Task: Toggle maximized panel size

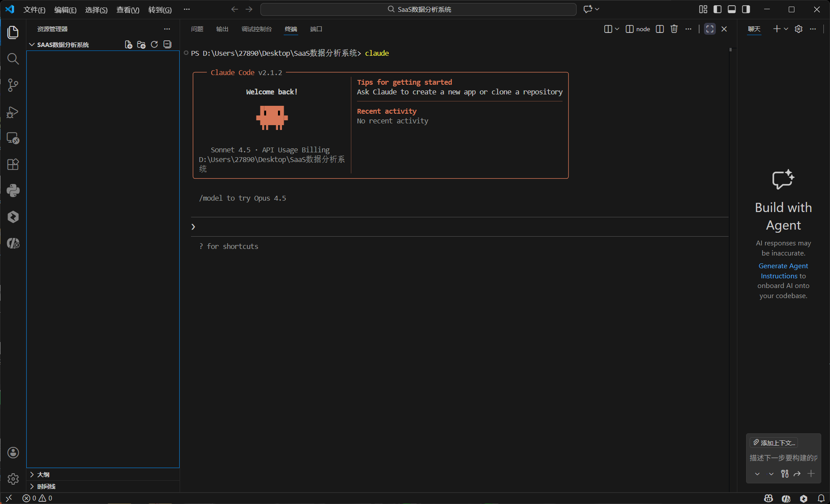Action: pyautogui.click(x=710, y=29)
